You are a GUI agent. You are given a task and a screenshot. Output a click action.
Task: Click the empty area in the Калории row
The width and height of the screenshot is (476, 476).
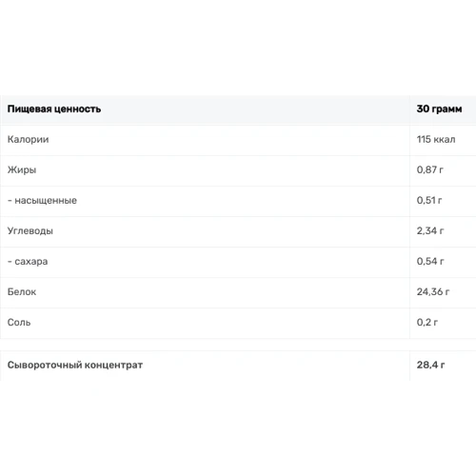click(x=228, y=140)
